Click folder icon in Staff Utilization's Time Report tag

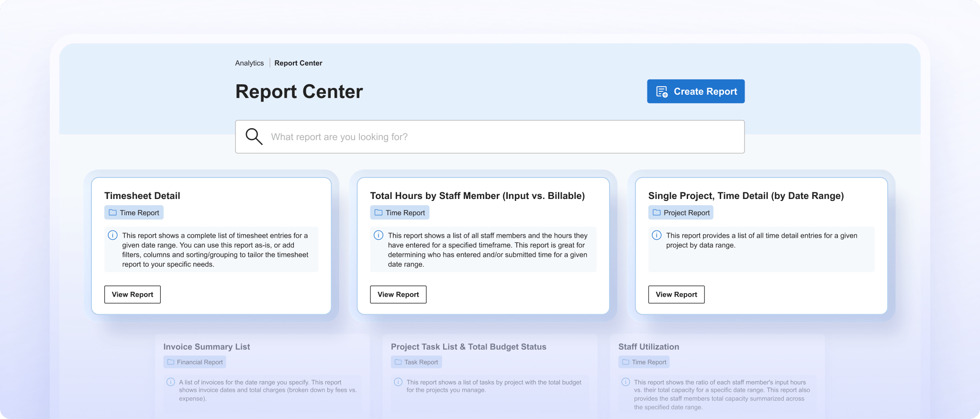click(x=625, y=362)
